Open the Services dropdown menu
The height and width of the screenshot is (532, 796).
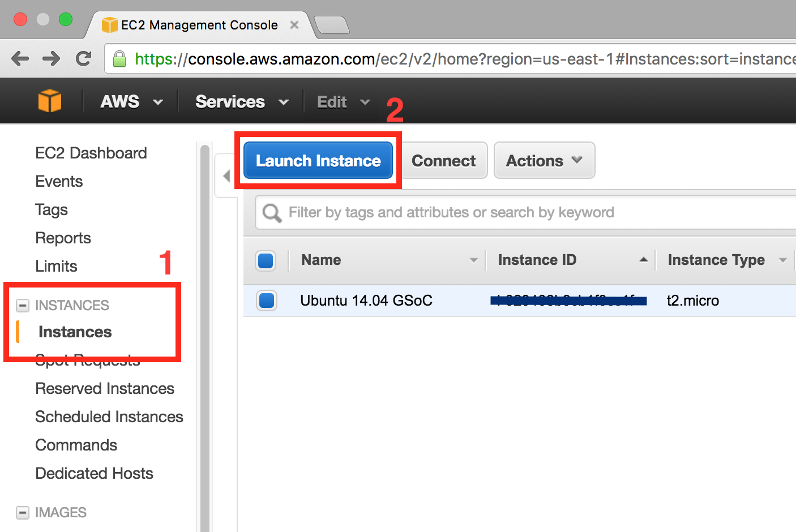point(242,102)
